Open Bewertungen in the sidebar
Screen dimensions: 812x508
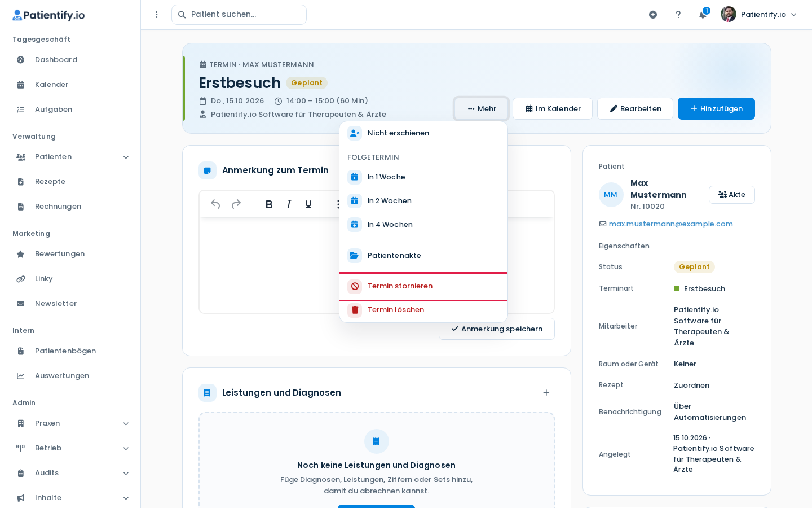70,254
